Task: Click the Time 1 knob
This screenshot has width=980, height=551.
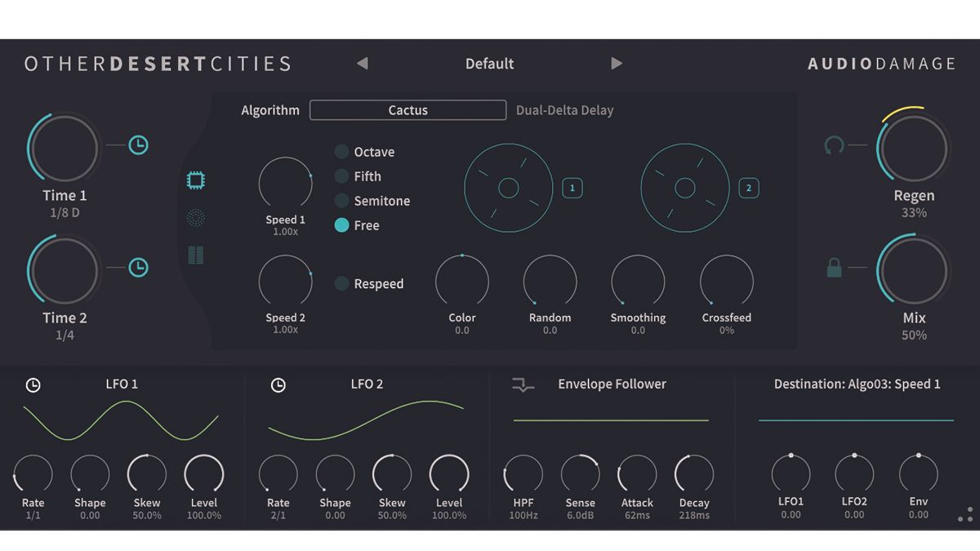Action: click(x=65, y=149)
